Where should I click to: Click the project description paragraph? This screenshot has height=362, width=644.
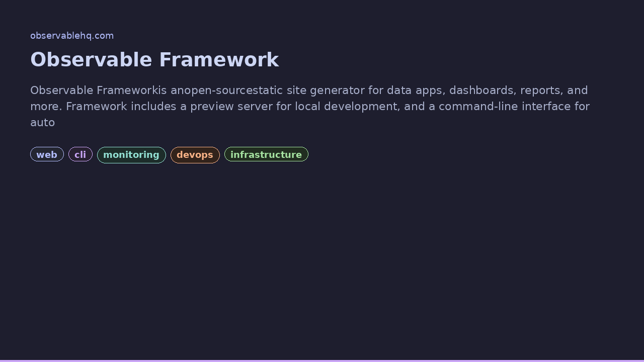[310, 106]
